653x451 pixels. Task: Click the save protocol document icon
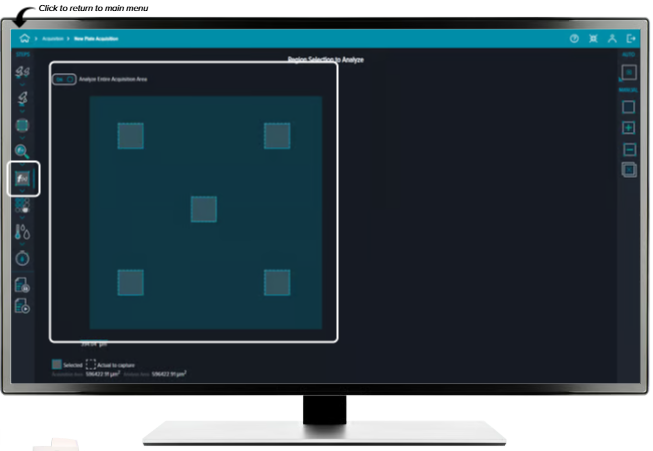(22, 285)
